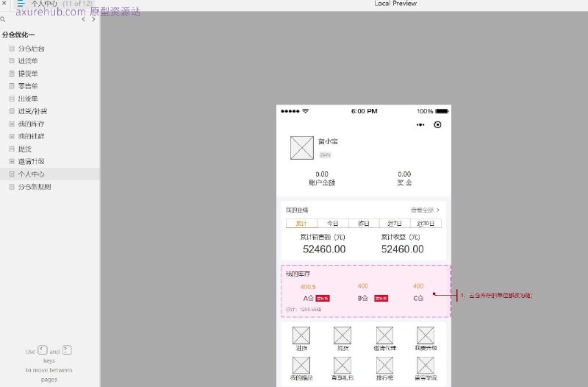Viewport: 588px width, 387px height.
Task: Click the 菌宝学院 placeholder icon
Action: point(426,365)
